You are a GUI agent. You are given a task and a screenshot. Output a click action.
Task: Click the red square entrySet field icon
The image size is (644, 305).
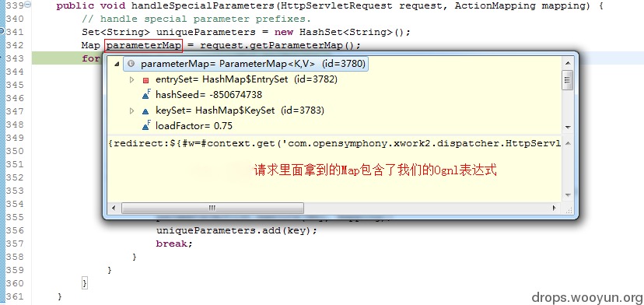145,79
